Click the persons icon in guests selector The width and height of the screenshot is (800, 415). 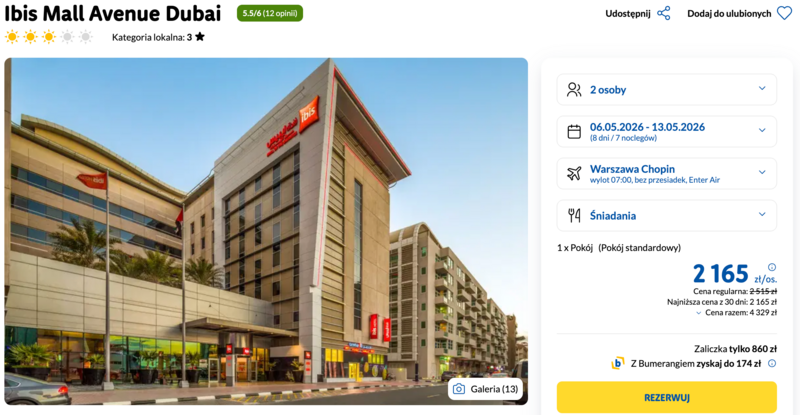574,90
